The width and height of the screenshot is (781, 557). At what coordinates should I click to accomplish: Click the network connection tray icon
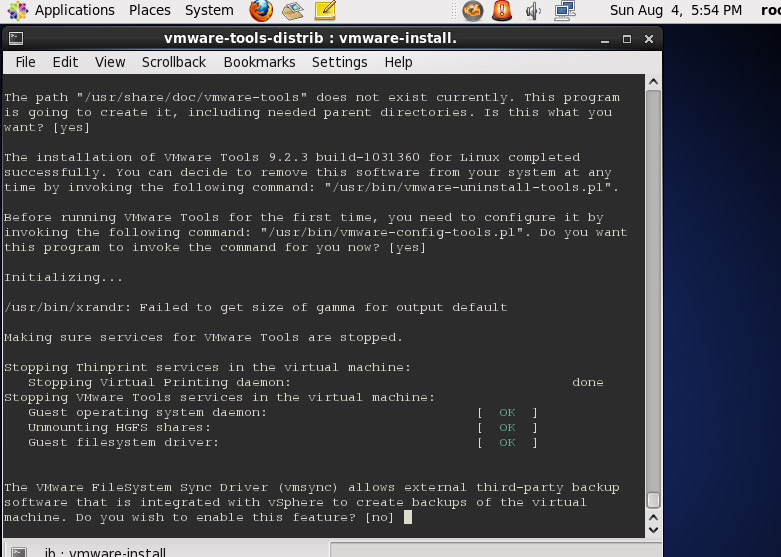click(x=565, y=10)
